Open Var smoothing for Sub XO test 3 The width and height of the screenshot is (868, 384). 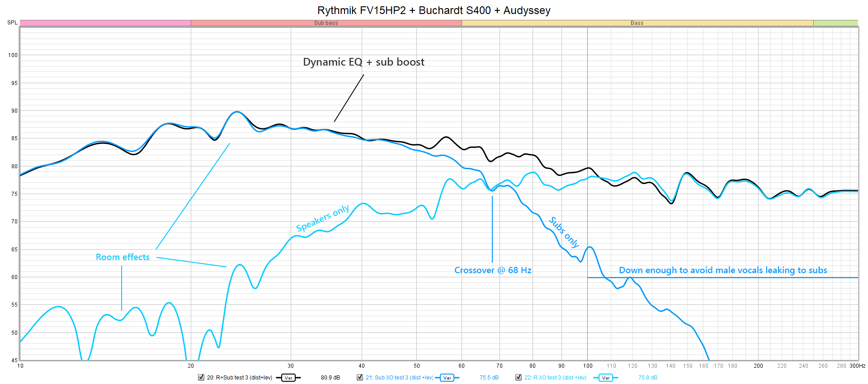[447, 378]
